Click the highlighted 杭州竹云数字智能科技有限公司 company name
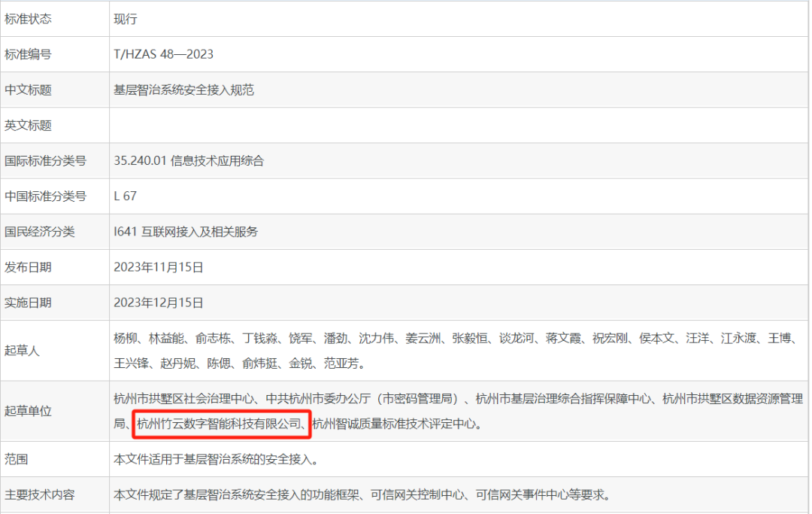812x514 pixels. [221, 424]
